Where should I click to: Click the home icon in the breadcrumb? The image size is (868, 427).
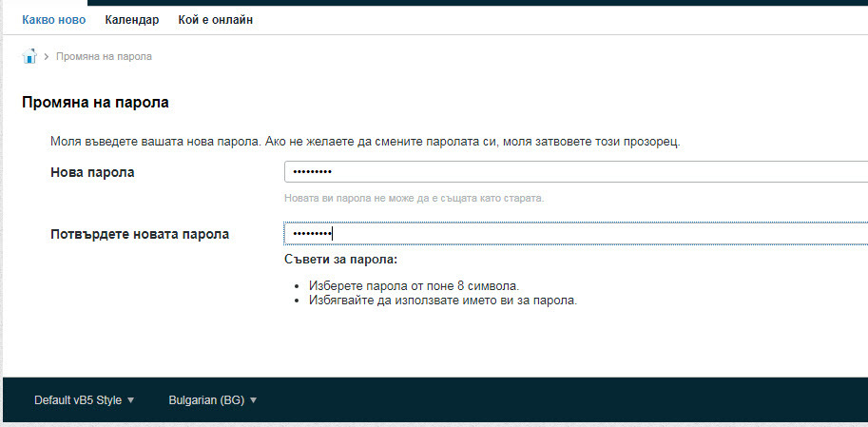pos(29,56)
